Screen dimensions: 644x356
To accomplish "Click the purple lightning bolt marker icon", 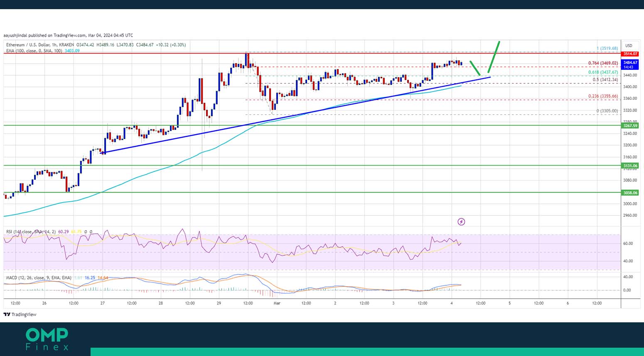I will pos(461,222).
